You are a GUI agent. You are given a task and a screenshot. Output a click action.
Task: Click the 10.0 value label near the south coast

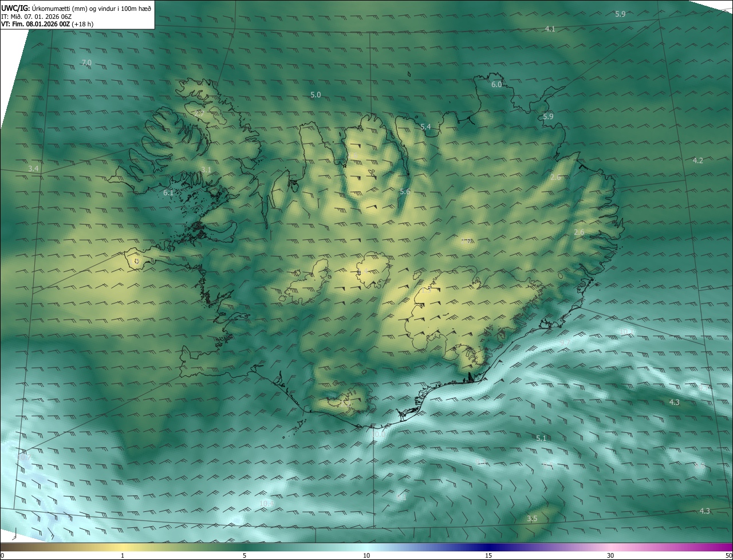pyautogui.click(x=378, y=435)
